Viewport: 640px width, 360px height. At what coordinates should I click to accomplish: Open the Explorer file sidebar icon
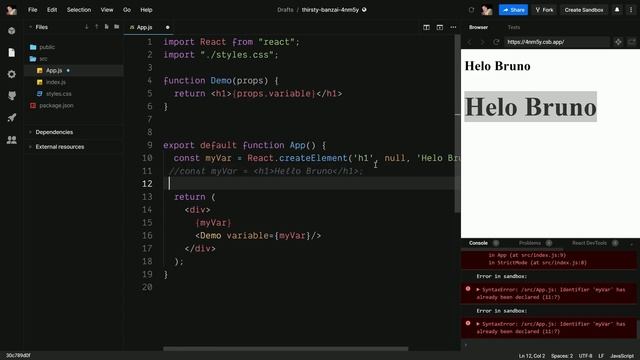11,52
